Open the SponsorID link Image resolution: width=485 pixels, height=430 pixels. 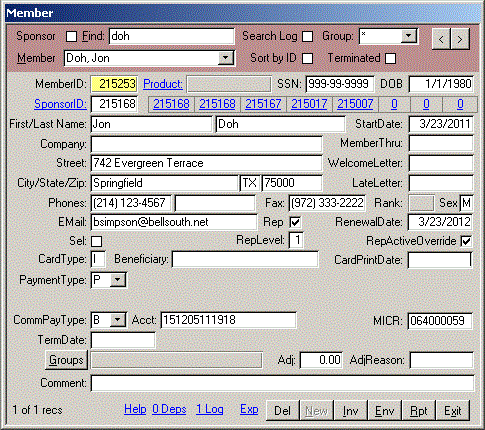click(60, 104)
